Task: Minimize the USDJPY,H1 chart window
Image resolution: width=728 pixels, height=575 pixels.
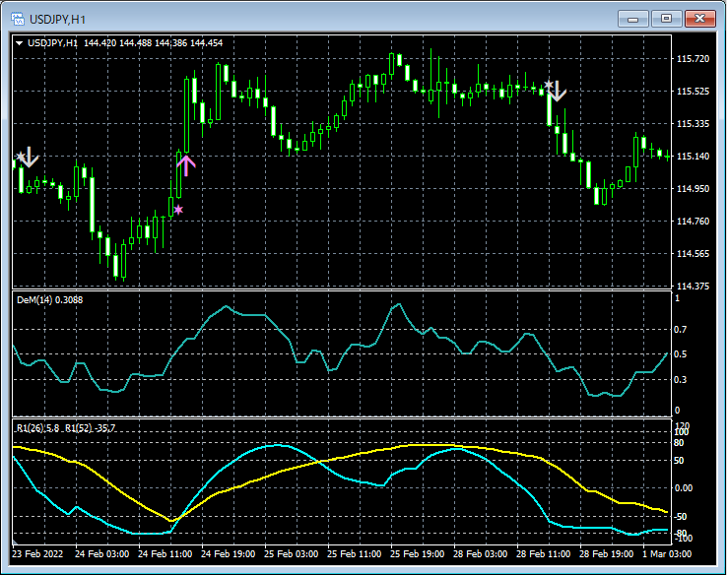Action: click(632, 19)
